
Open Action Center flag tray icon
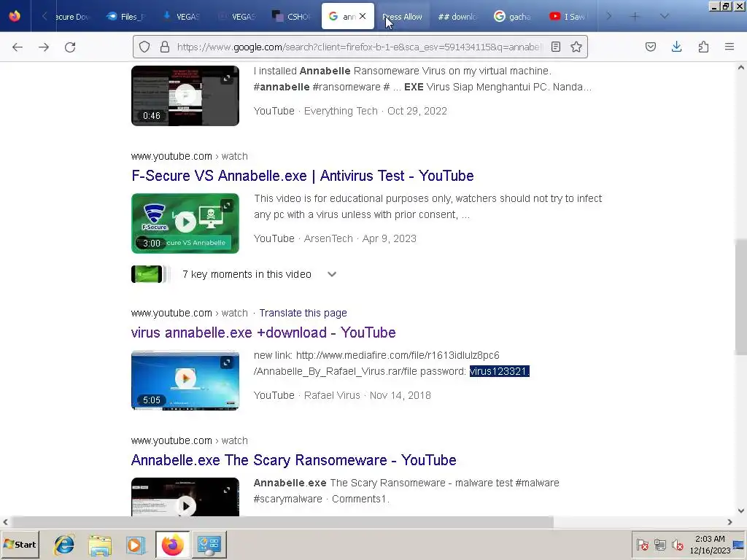tap(642, 544)
